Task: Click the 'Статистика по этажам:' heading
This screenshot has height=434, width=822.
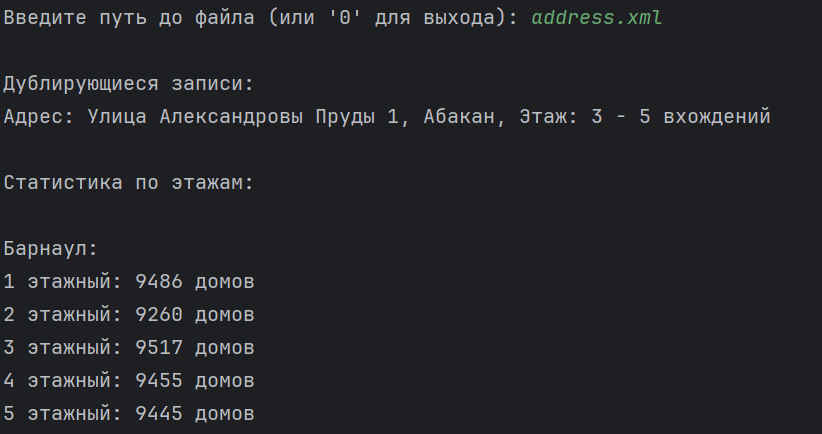Action: coord(128,183)
